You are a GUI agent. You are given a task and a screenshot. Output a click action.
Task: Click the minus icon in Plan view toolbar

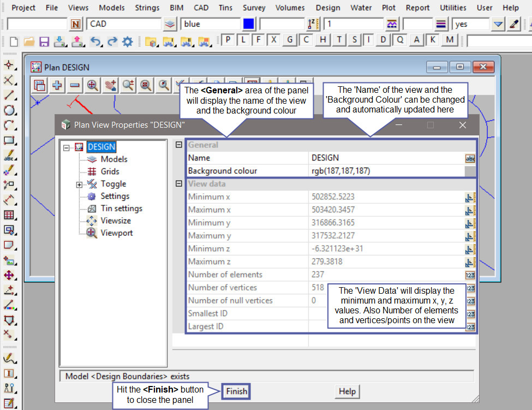tap(75, 85)
